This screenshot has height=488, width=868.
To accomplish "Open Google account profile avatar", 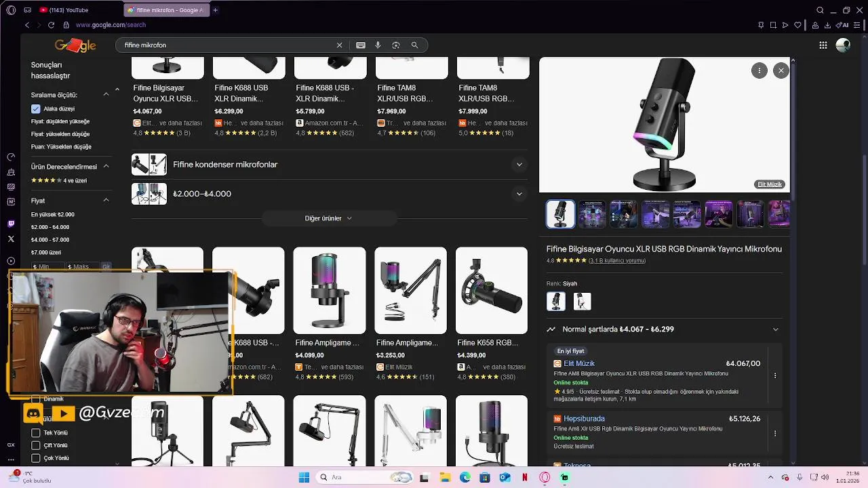I will point(843,45).
